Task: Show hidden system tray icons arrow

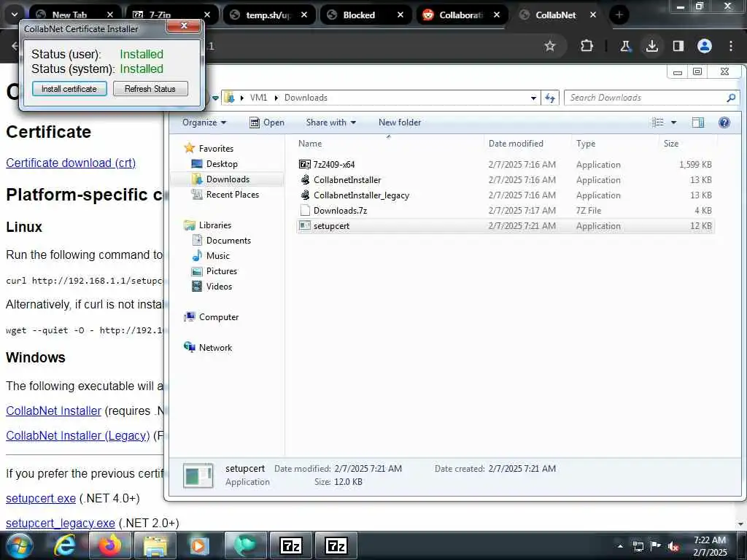Action: click(x=620, y=546)
